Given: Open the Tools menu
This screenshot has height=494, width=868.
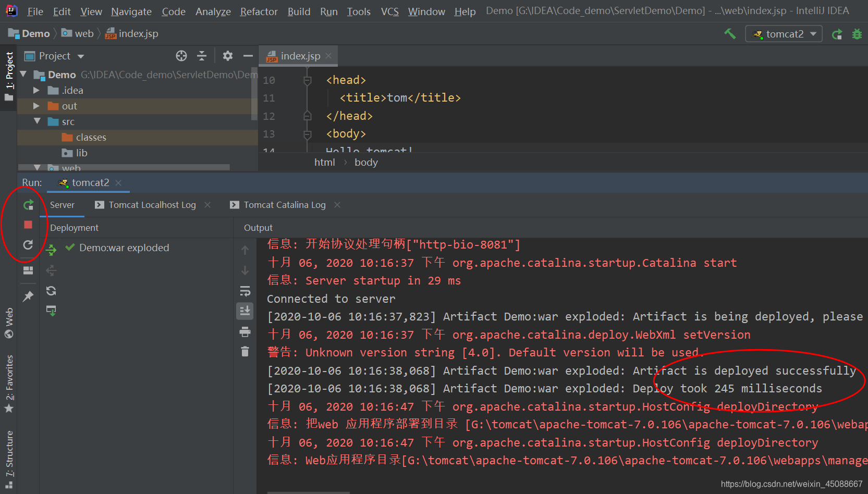Looking at the screenshot, I should coord(359,11).
